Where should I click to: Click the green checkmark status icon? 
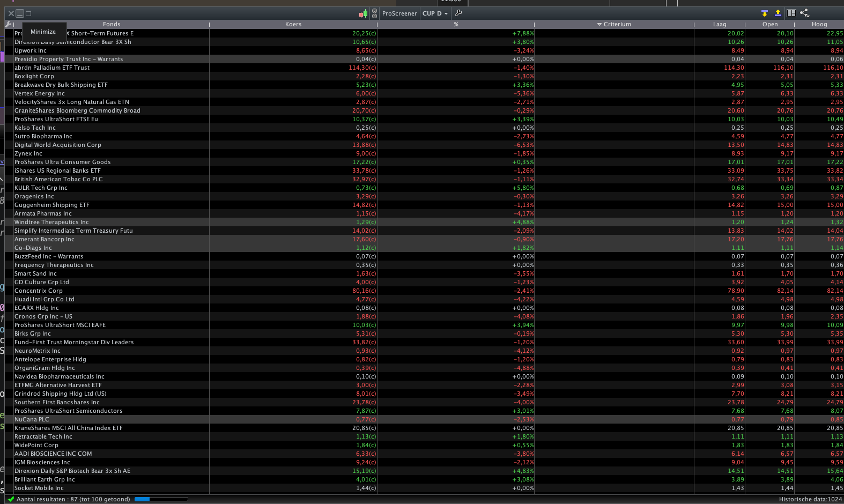coord(11,499)
